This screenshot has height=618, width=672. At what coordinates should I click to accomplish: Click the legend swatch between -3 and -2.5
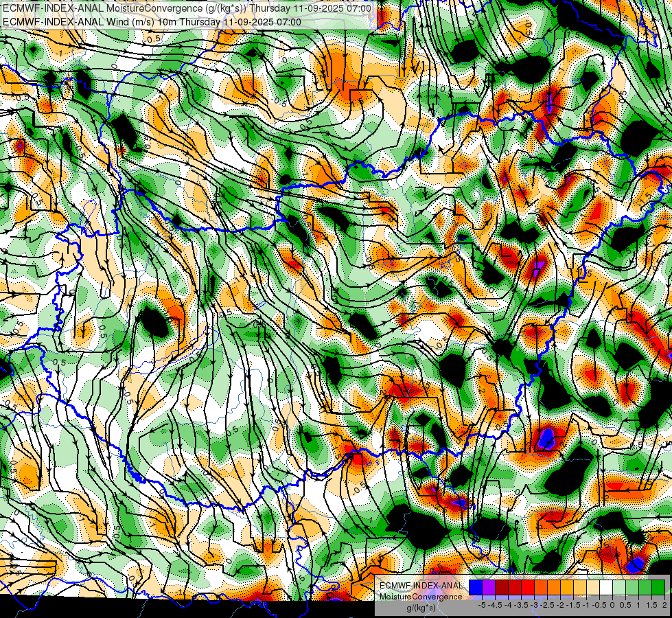541,588
